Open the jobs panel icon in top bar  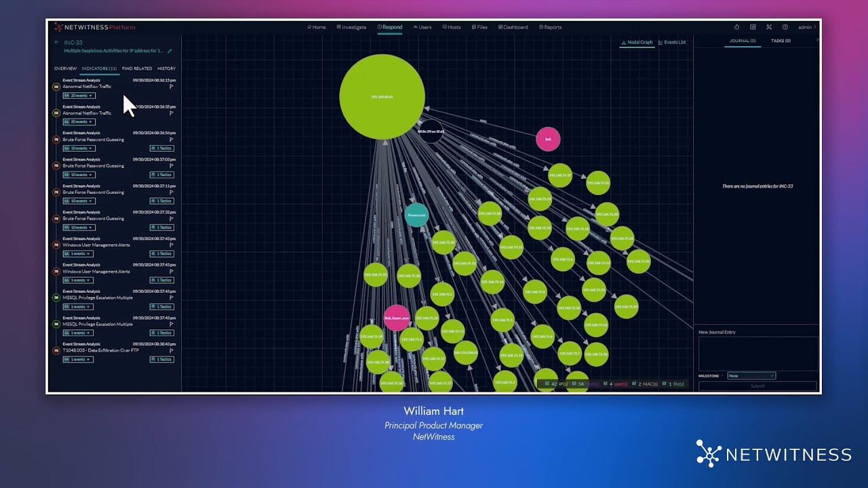click(x=753, y=27)
